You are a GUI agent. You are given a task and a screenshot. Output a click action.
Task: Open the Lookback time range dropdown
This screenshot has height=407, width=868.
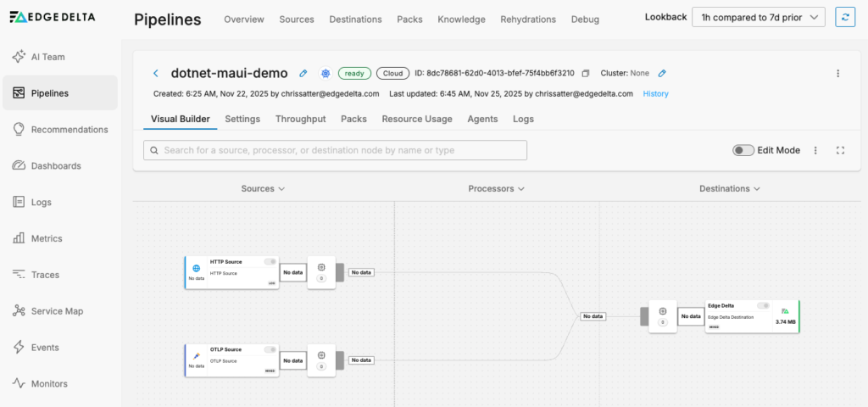[x=758, y=17]
